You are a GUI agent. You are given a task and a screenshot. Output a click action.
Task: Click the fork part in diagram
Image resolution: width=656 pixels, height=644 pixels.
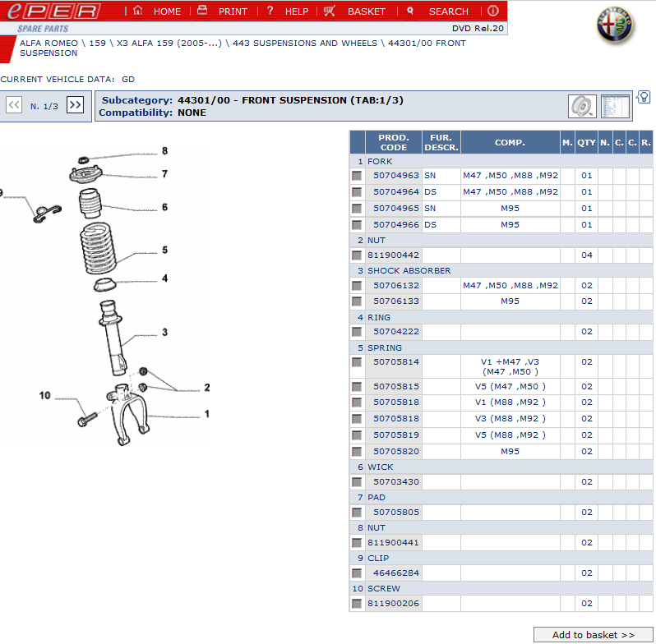point(128,414)
